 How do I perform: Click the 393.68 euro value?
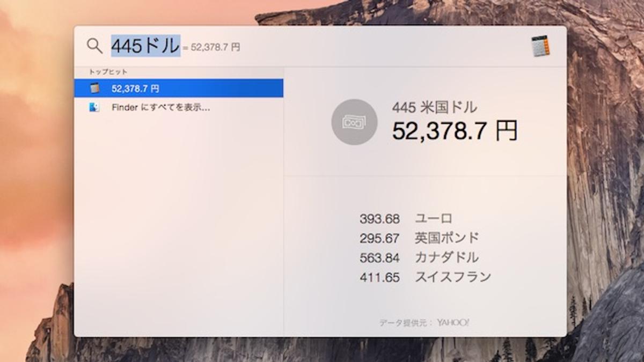point(380,219)
